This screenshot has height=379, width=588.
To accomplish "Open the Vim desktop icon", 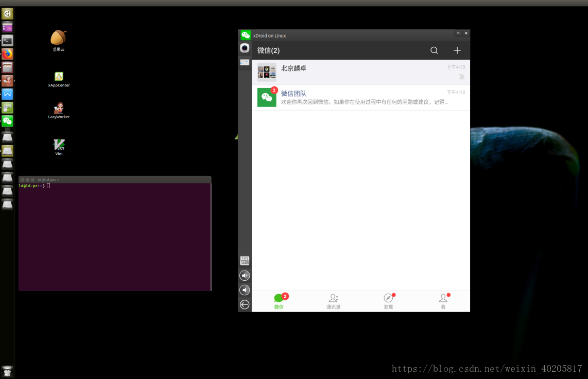I will 59,147.
